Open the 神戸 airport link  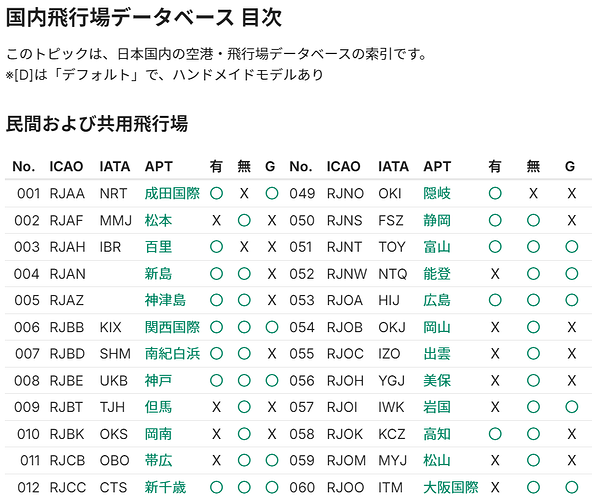pos(158,381)
